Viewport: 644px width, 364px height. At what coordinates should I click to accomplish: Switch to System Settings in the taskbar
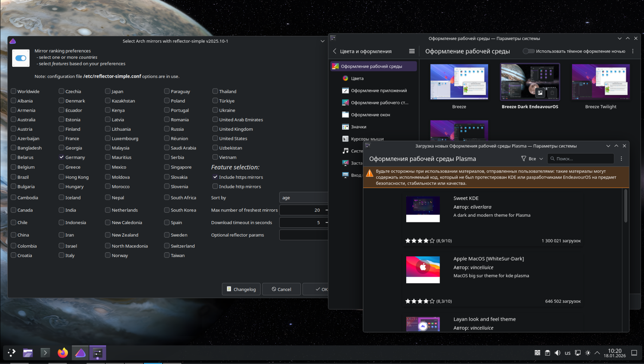(97, 353)
